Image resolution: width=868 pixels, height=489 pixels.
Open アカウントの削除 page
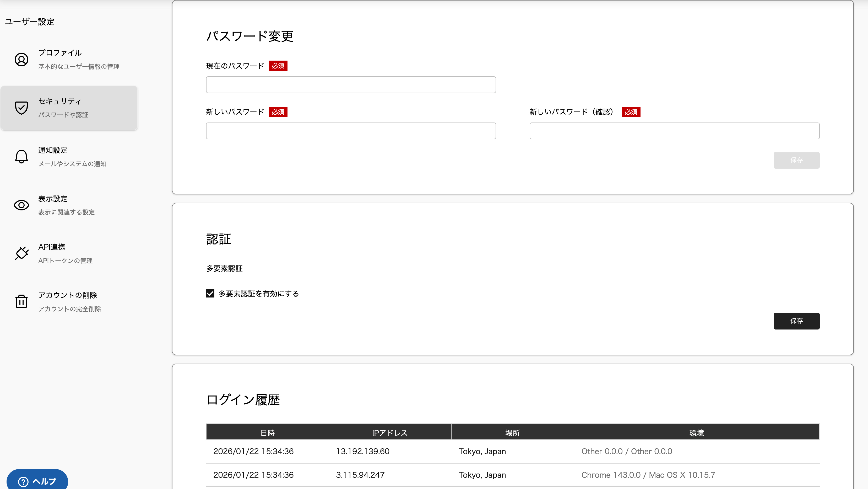coord(69,301)
